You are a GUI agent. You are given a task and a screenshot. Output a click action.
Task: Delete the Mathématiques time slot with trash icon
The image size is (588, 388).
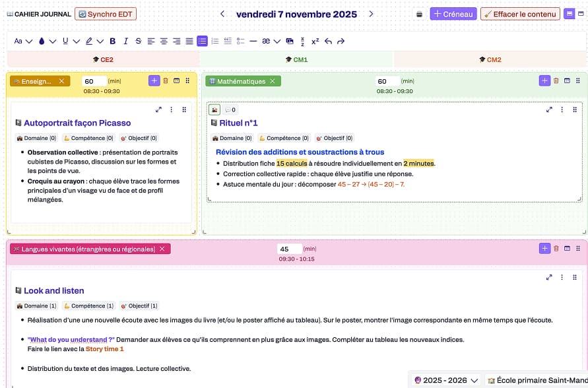tap(556, 81)
